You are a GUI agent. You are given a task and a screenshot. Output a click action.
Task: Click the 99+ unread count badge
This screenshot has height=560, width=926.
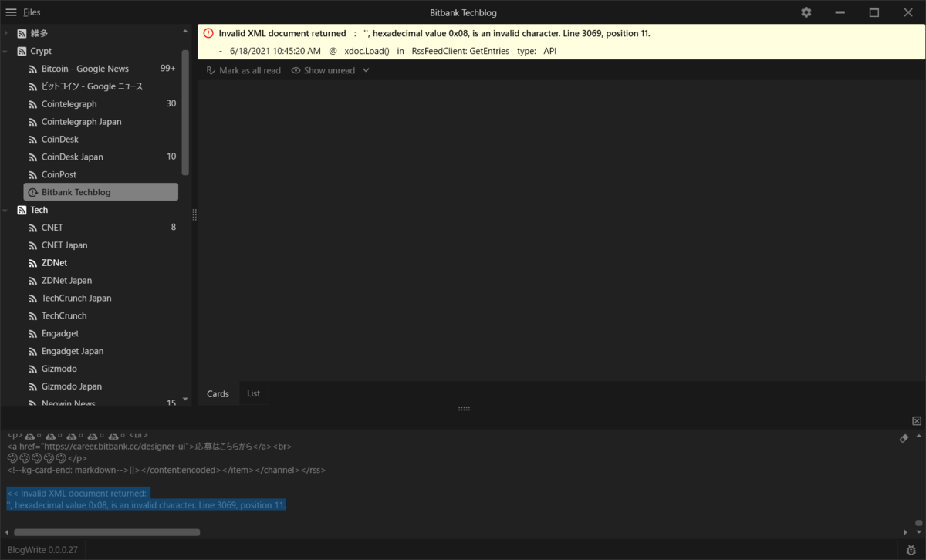tap(168, 69)
